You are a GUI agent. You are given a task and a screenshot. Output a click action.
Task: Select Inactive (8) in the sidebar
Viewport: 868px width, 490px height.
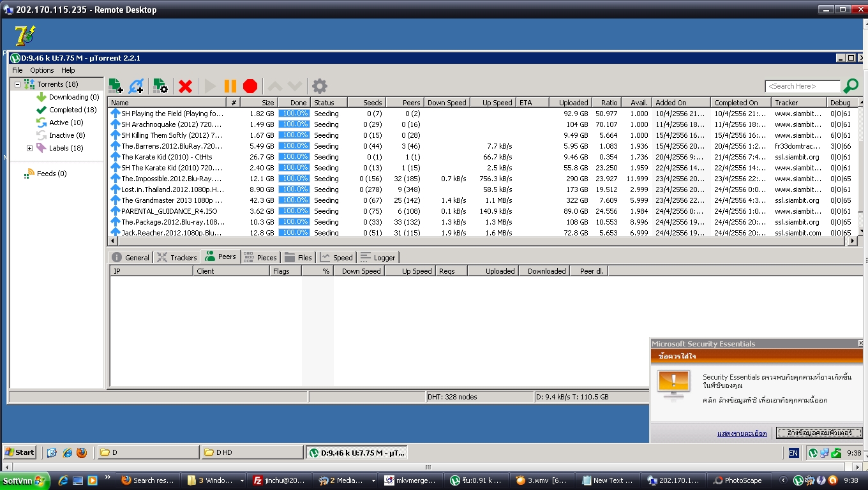(x=61, y=135)
